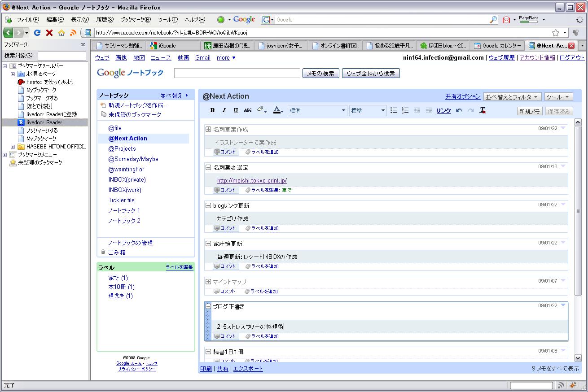Screen dimensions: 588x392
Task: Expand the ブックマークメニュー tree node
Action: (4, 155)
